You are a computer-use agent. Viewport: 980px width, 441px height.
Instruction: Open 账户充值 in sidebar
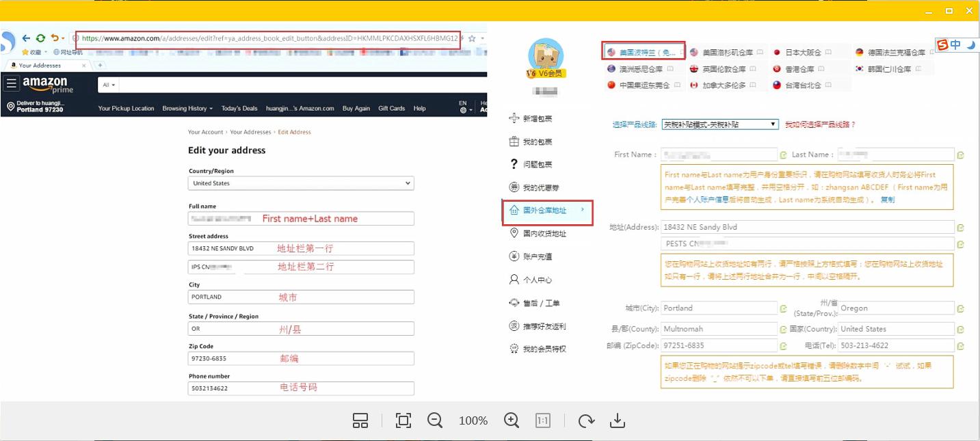point(531,257)
